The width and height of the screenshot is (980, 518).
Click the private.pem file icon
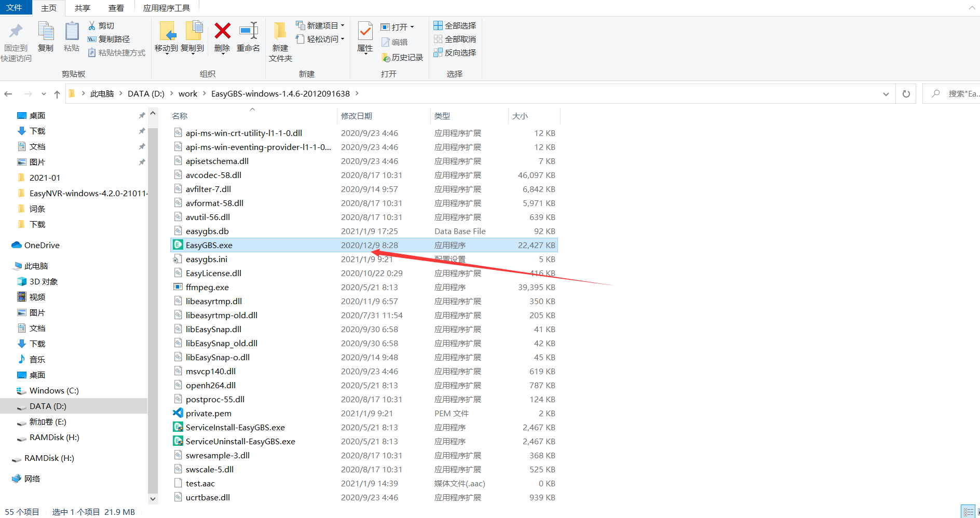[178, 413]
